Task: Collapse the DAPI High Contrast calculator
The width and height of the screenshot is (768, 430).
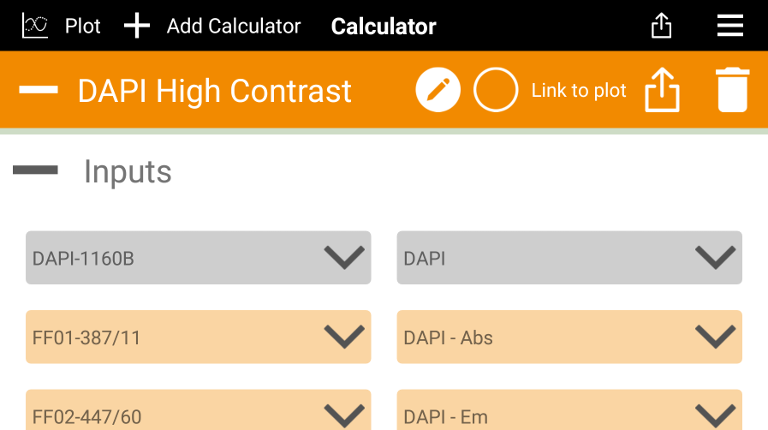Action: [x=39, y=91]
